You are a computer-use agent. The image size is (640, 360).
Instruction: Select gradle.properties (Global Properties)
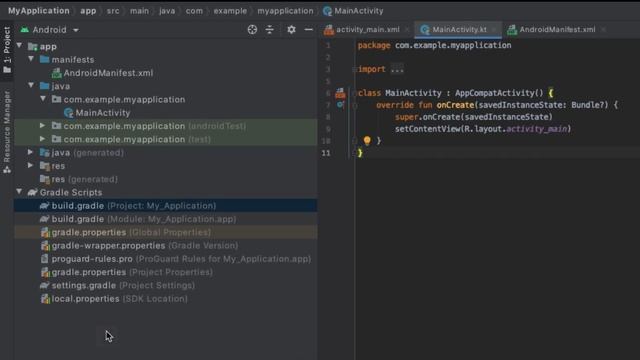point(166,232)
